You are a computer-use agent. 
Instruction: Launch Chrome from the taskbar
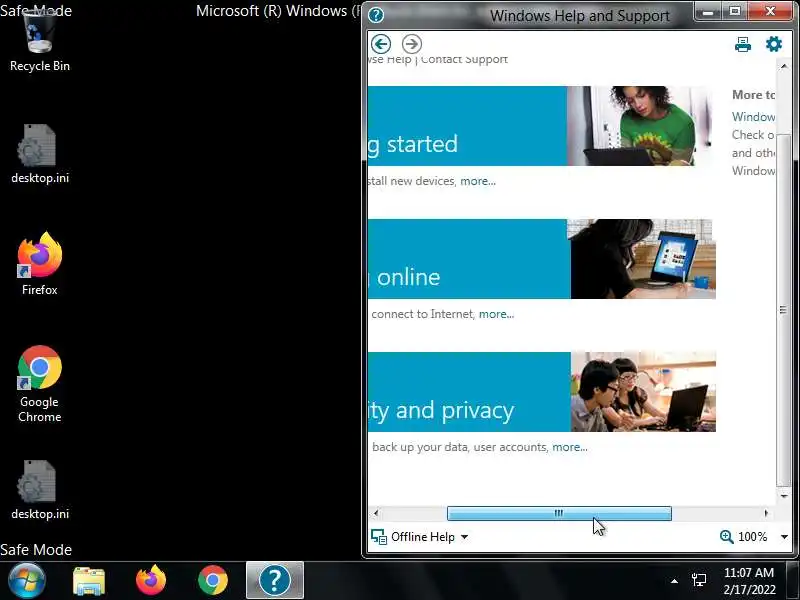point(213,581)
